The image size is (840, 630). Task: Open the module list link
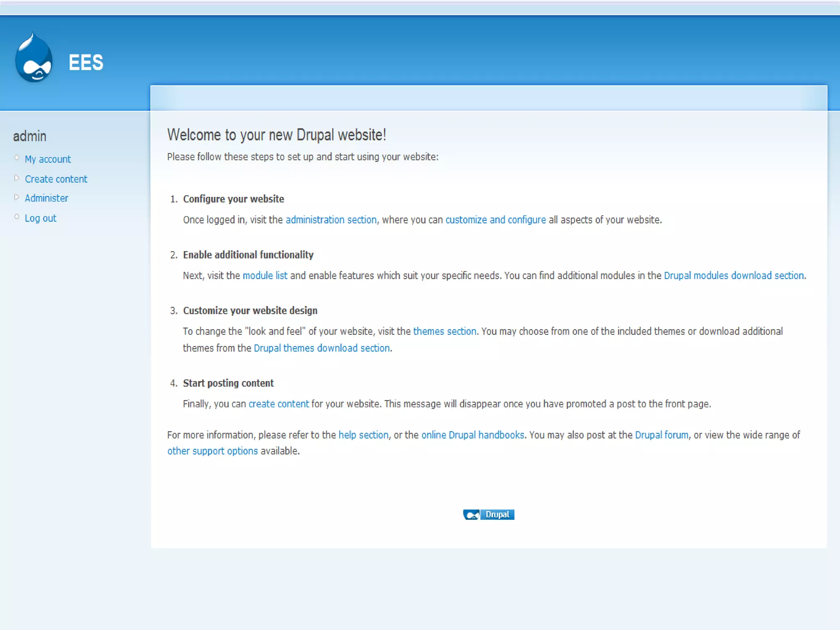pyautogui.click(x=265, y=276)
